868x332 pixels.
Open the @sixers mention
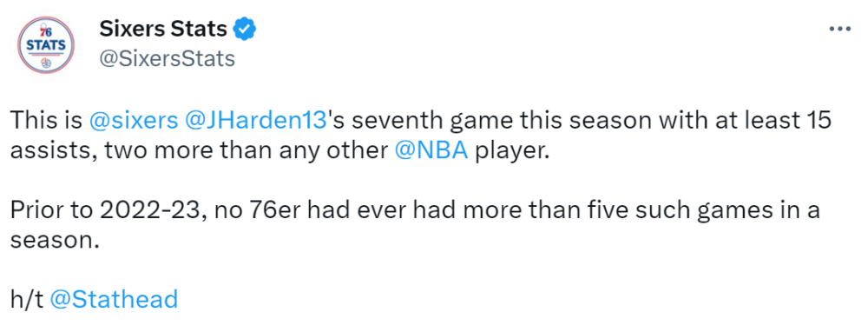(134, 120)
